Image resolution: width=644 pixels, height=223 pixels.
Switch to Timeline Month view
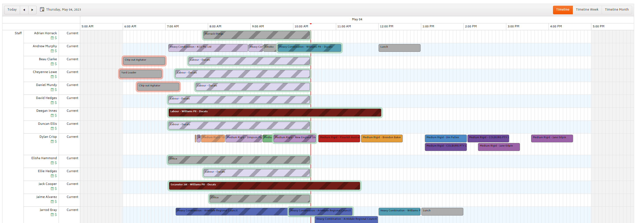[617, 10]
